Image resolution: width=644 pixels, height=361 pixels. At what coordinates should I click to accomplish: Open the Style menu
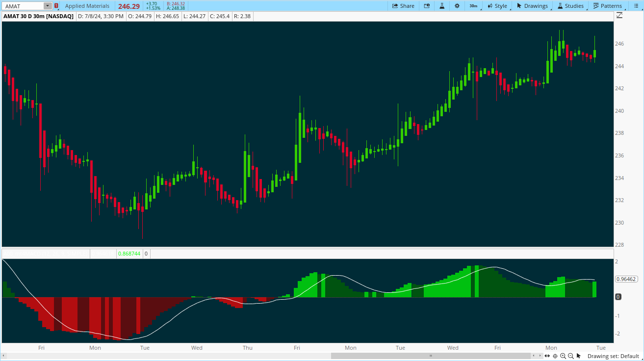click(x=497, y=6)
